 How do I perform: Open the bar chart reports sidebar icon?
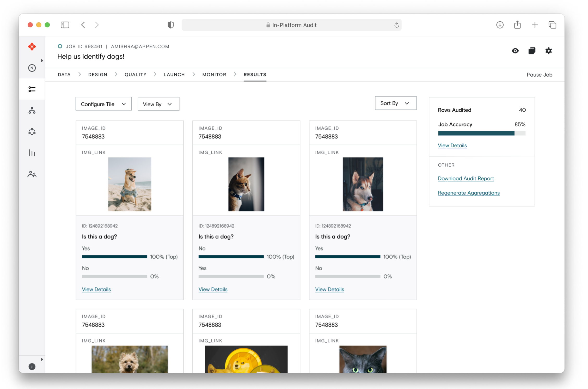click(x=32, y=153)
